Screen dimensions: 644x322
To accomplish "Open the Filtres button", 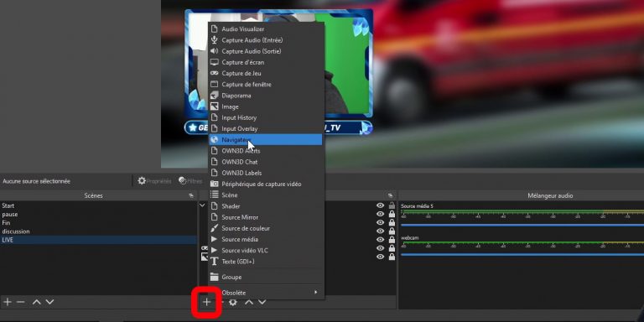I will pyautogui.click(x=190, y=181).
